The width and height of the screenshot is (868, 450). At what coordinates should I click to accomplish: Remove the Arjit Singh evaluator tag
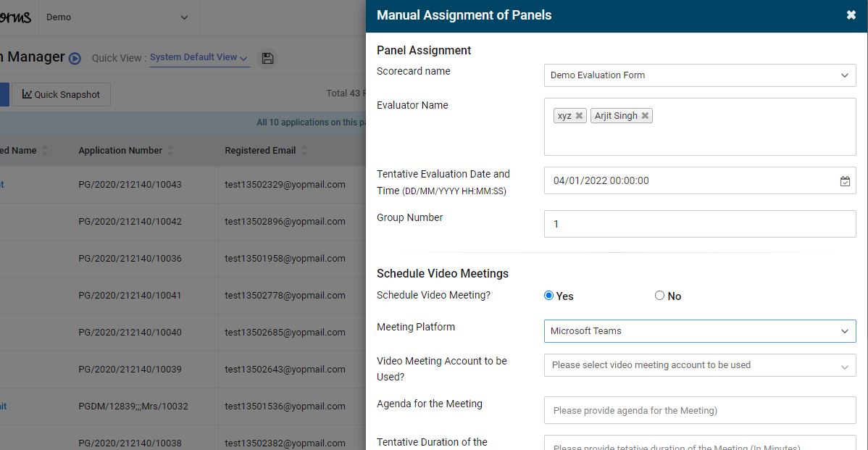[645, 116]
